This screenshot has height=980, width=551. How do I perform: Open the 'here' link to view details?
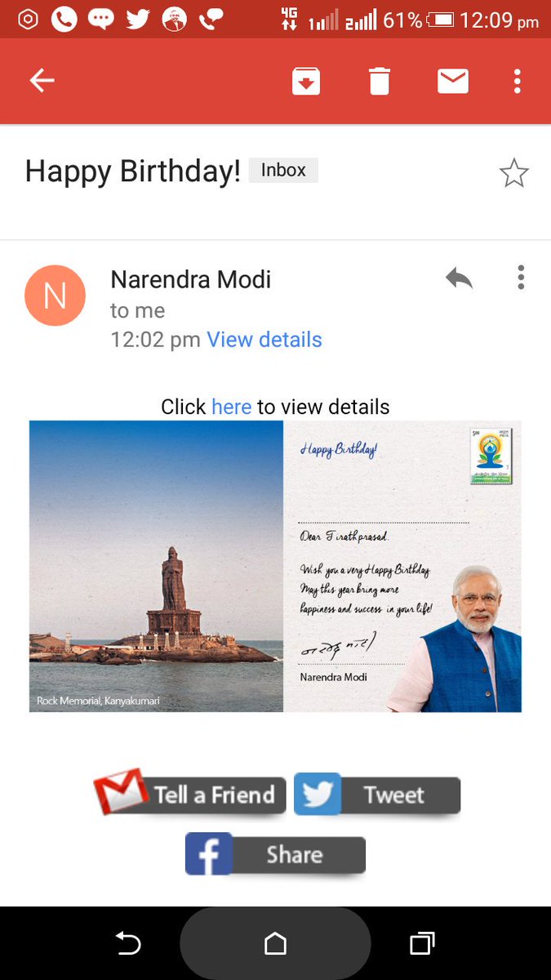point(231,407)
